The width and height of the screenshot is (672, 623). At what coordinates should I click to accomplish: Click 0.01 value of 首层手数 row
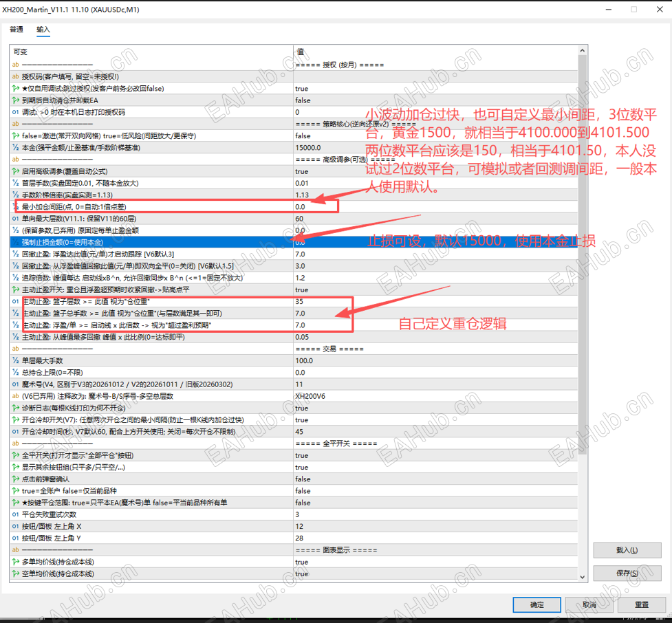pyautogui.click(x=302, y=184)
